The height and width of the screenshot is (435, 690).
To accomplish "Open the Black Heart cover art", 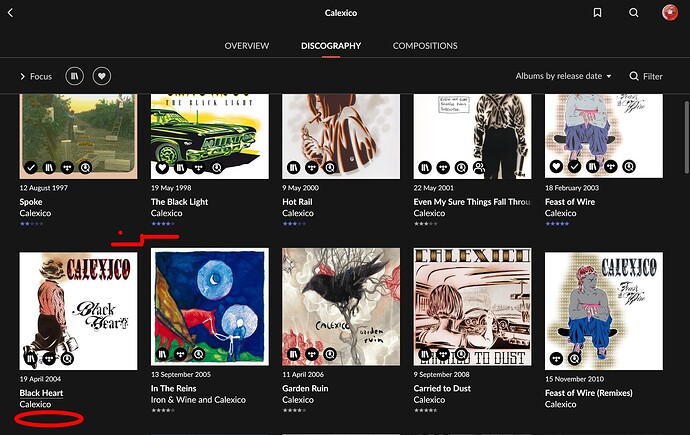I will 78,311.
